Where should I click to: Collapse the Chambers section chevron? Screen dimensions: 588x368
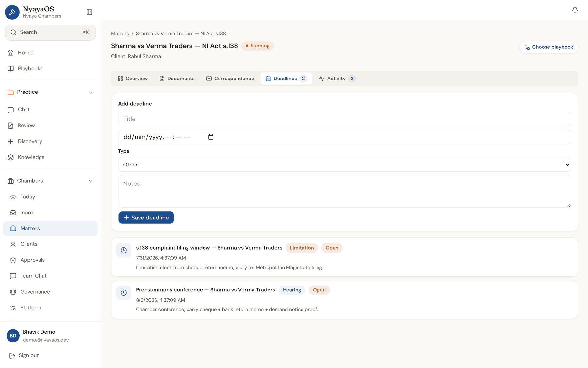90,181
